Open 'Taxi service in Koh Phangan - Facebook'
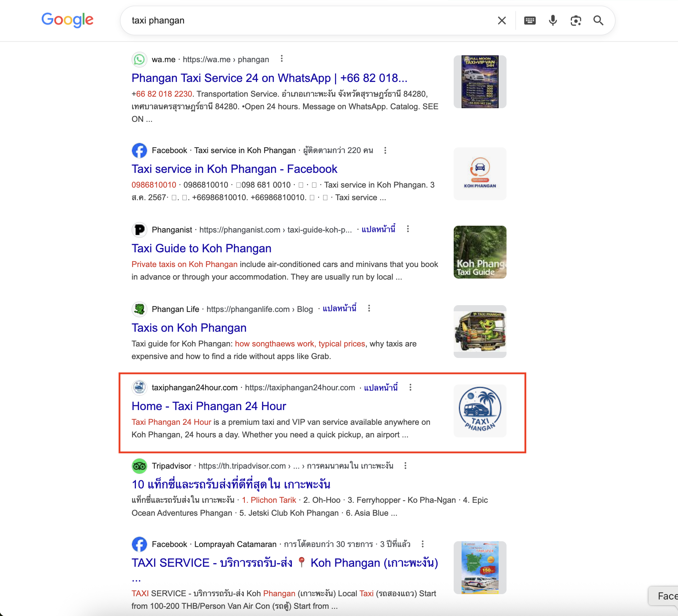678x616 pixels. pyautogui.click(x=234, y=169)
